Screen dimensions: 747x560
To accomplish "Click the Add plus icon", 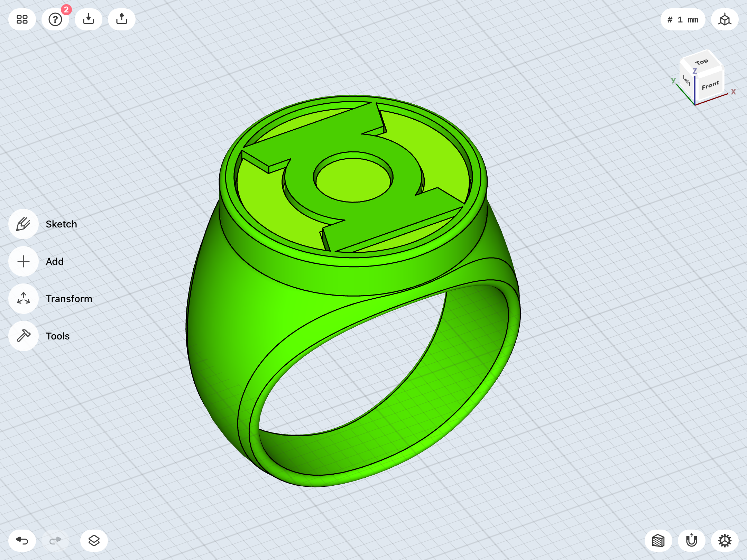I will [24, 261].
